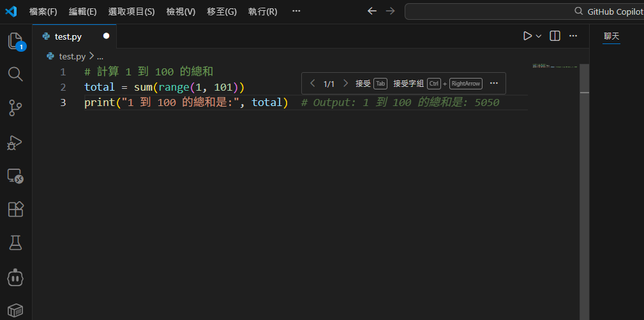Image resolution: width=644 pixels, height=320 pixels.
Task: Run the Python file with play button
Action: click(x=527, y=36)
